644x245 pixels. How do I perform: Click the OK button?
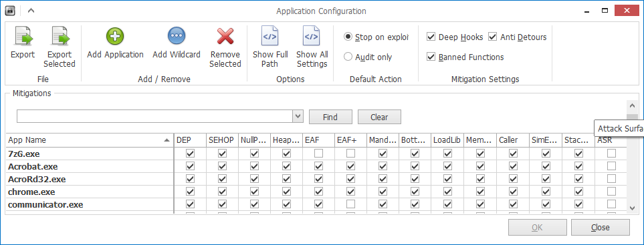pyautogui.click(x=537, y=228)
